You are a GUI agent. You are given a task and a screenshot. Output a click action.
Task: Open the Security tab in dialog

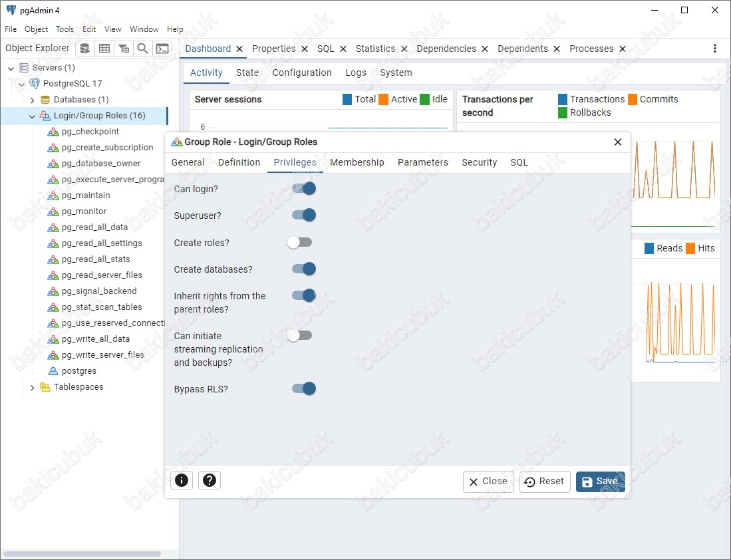[480, 162]
